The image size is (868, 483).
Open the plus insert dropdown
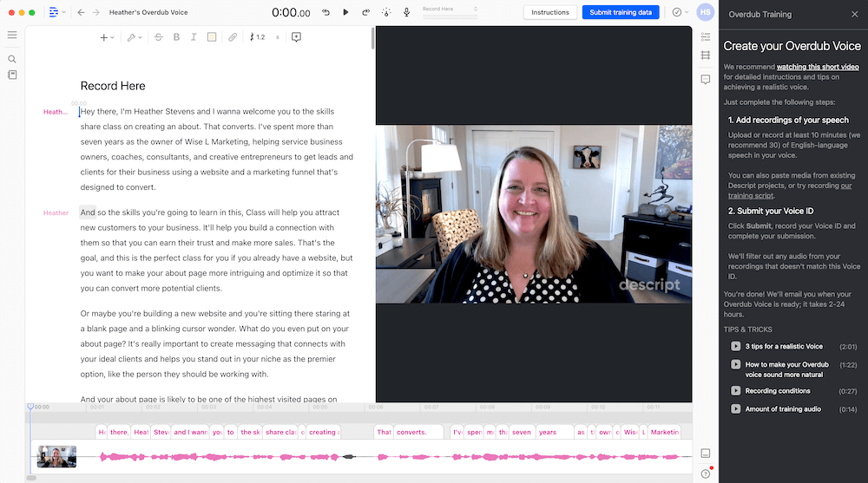106,37
